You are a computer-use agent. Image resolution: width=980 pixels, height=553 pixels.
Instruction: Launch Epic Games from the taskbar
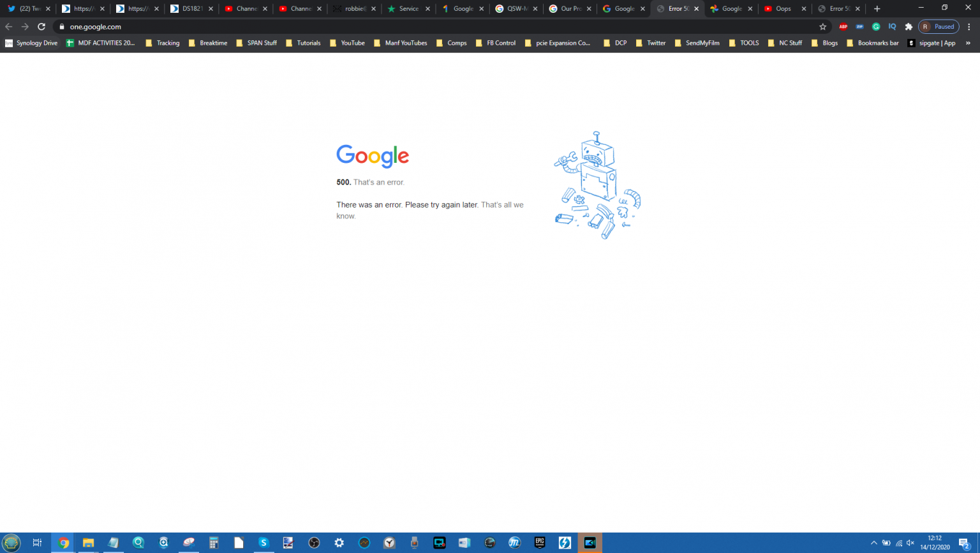(x=540, y=543)
